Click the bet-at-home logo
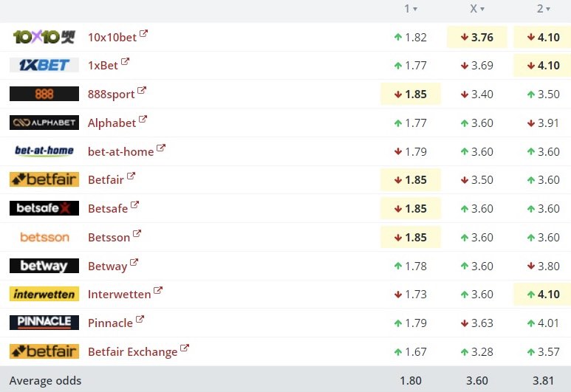Image resolution: width=571 pixels, height=392 pixels. point(44,151)
